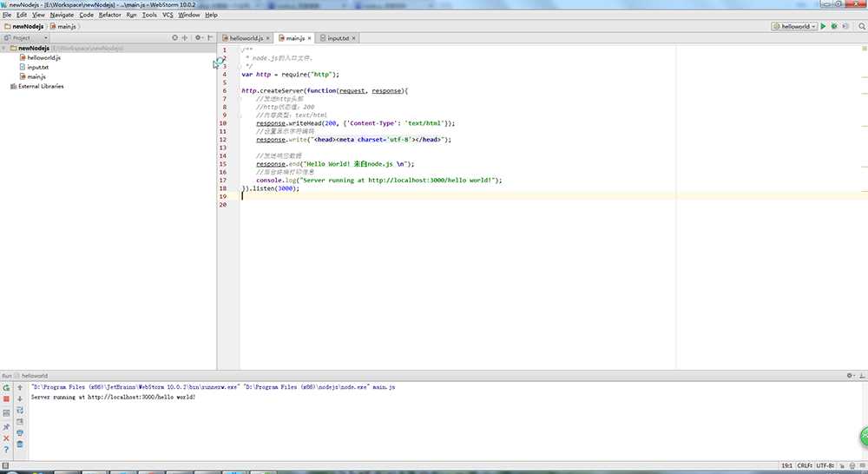
Task: Click Scroll from Source target icon in Project panel
Action: coord(175,37)
